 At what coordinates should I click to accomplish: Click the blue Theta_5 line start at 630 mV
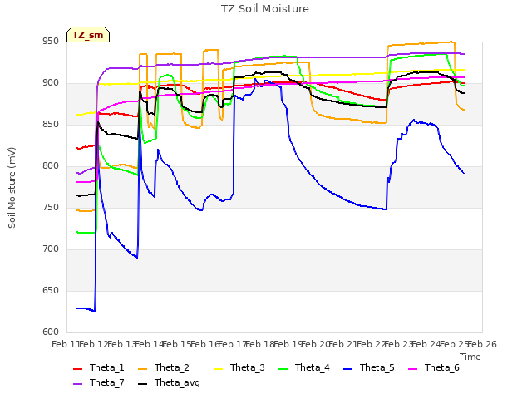[77, 308]
